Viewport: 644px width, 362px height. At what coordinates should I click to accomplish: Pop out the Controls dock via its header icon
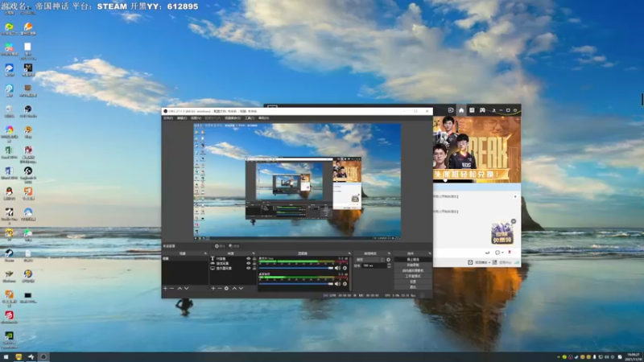pyautogui.click(x=430, y=253)
